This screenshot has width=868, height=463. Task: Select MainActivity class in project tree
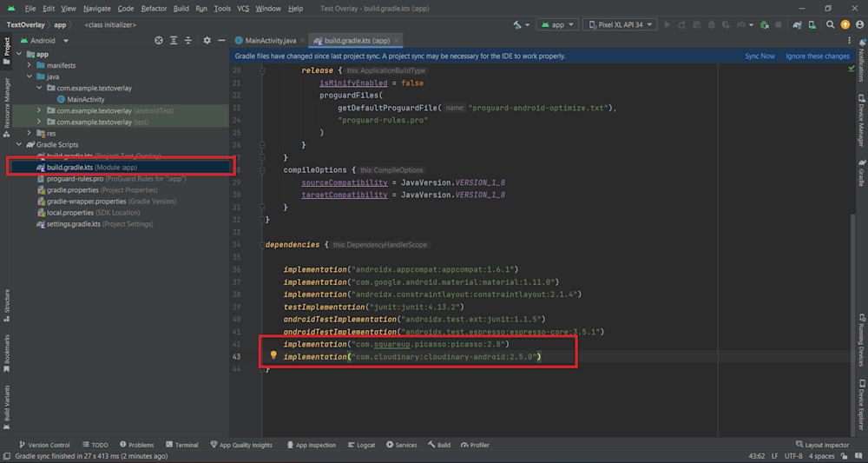[x=80, y=100]
